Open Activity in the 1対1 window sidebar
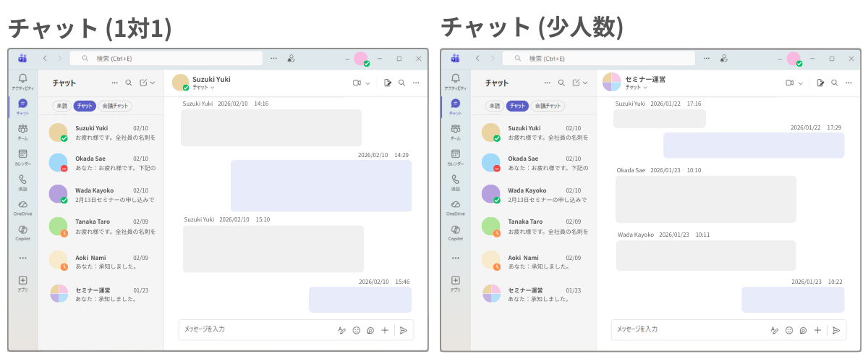The height and width of the screenshot is (362, 868). pos(22,81)
